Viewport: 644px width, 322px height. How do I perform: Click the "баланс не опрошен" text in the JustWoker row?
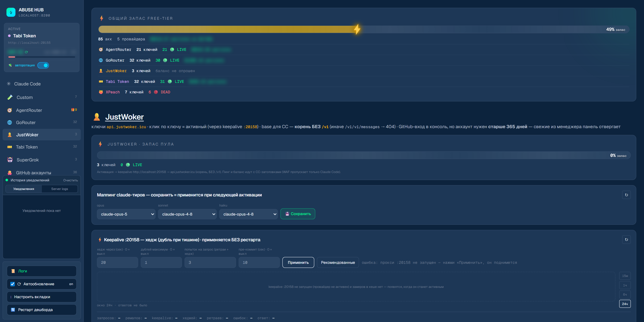175,71
